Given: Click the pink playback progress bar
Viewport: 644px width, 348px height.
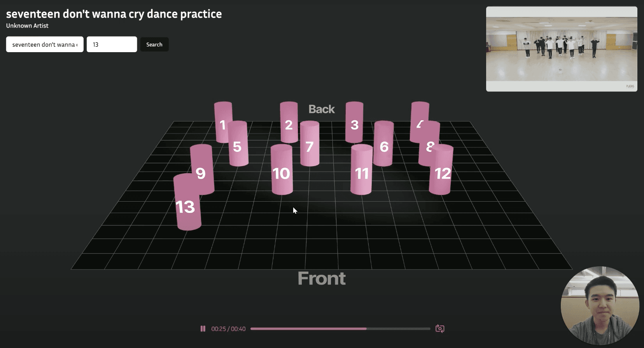Looking at the screenshot, I should coord(340,329).
